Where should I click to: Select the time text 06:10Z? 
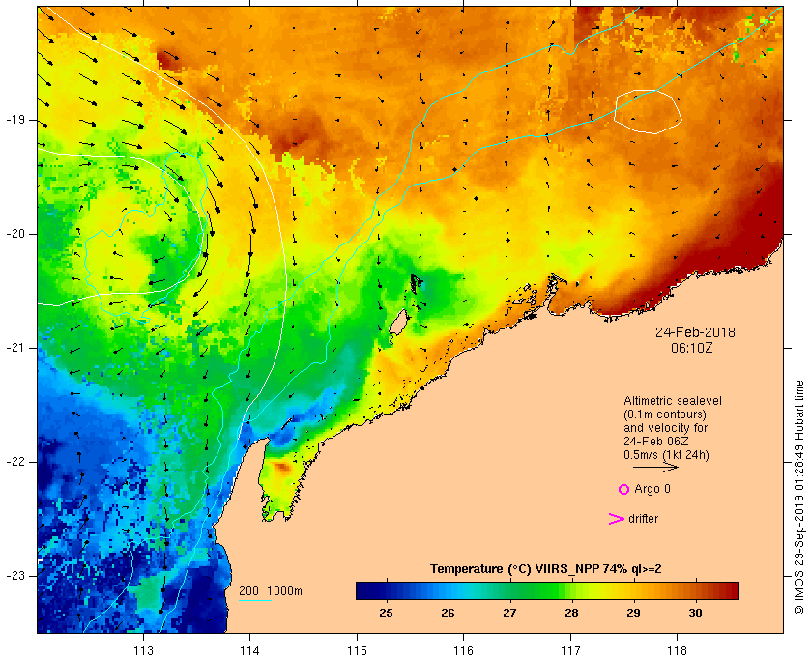[692, 348]
